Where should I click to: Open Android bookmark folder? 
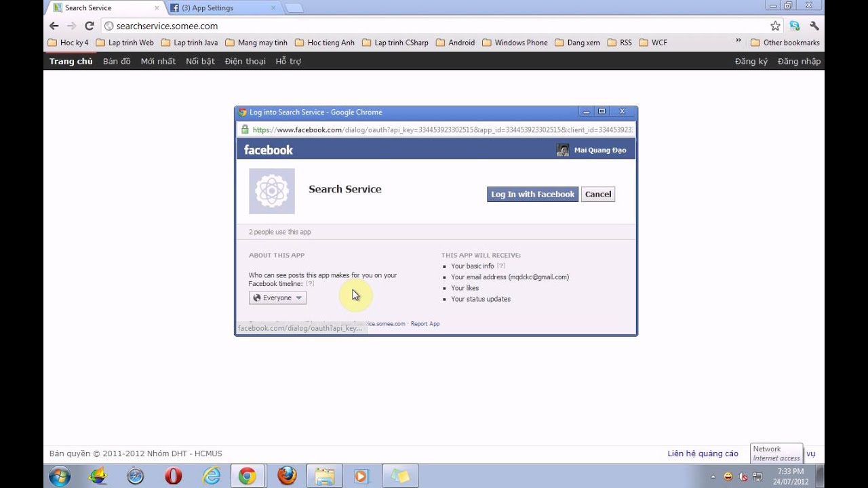(455, 42)
